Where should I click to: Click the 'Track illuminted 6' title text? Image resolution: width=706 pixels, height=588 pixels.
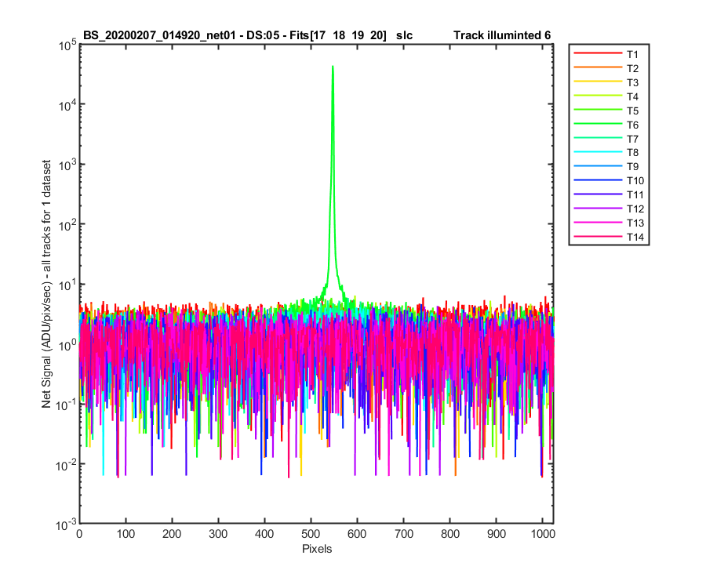pyautogui.click(x=502, y=35)
